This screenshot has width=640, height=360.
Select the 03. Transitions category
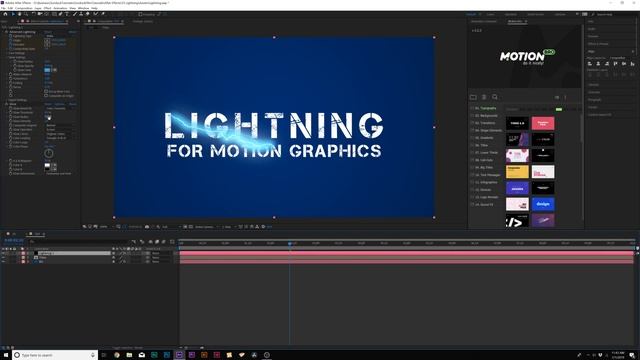pos(485,123)
